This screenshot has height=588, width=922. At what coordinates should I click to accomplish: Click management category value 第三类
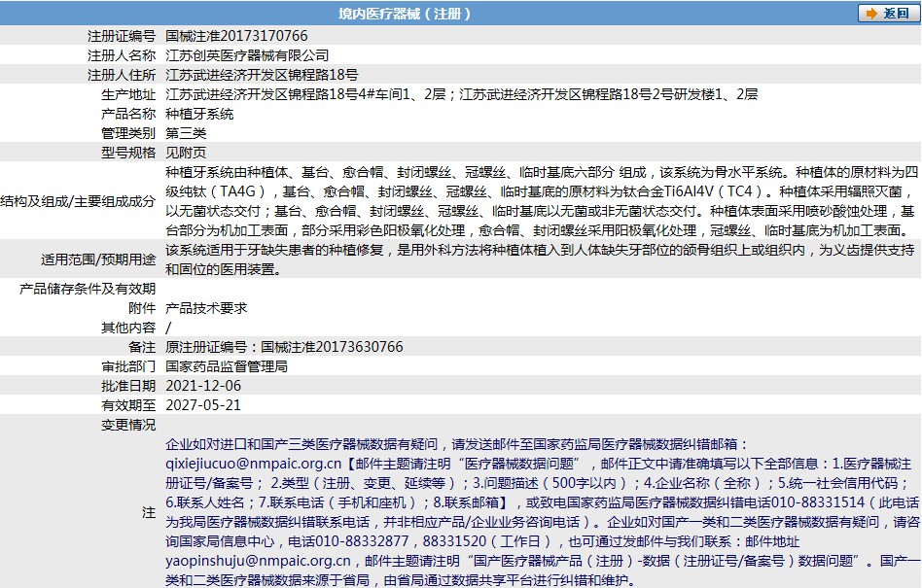click(x=186, y=133)
